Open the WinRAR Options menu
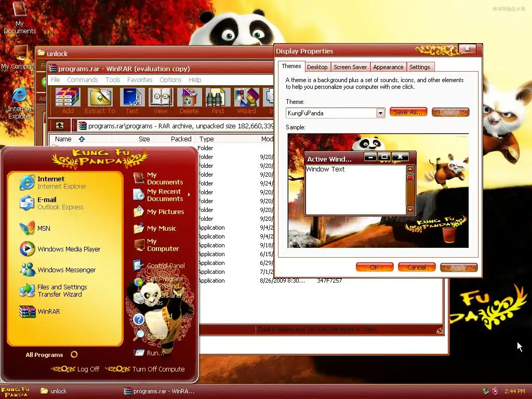Image resolution: width=532 pixels, height=399 pixels. pos(170,79)
